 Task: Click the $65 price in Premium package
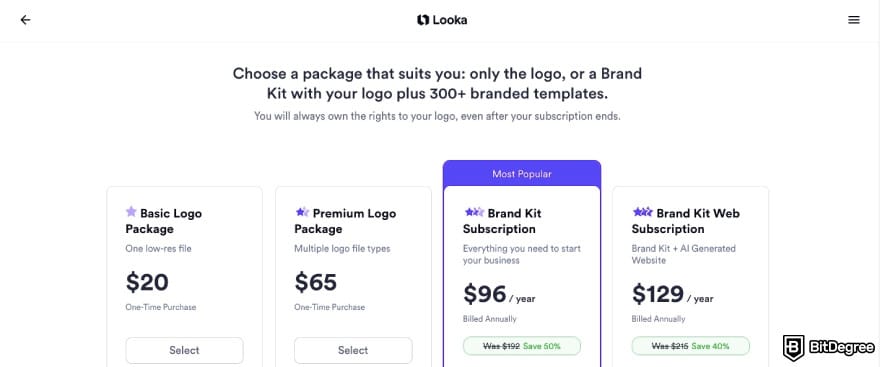[315, 282]
